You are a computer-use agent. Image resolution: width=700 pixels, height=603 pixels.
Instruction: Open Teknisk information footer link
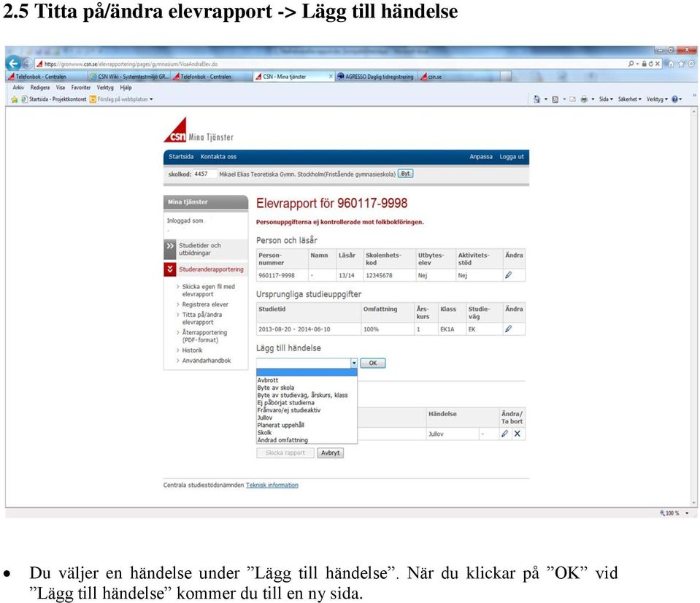(272, 485)
